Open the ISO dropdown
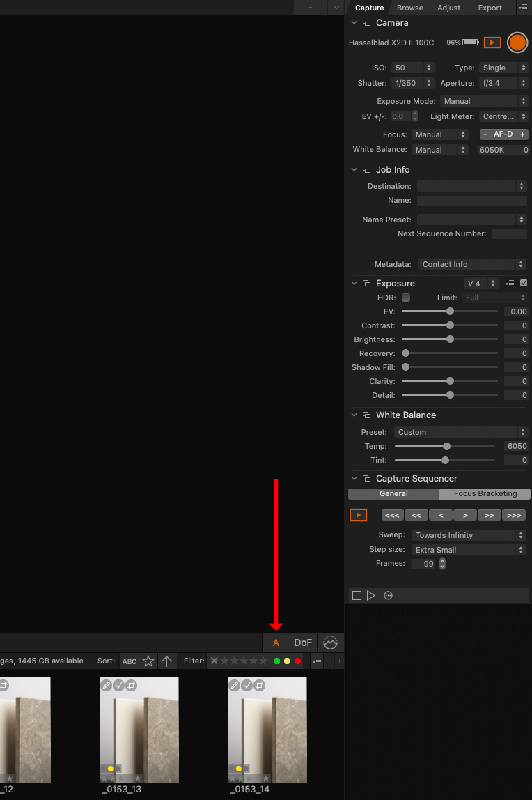 point(413,68)
